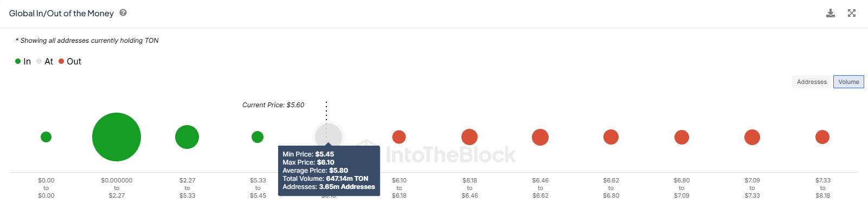Click the large green $0.000000 to $2.27 bubble
This screenshot has width=868, height=209.
click(117, 137)
